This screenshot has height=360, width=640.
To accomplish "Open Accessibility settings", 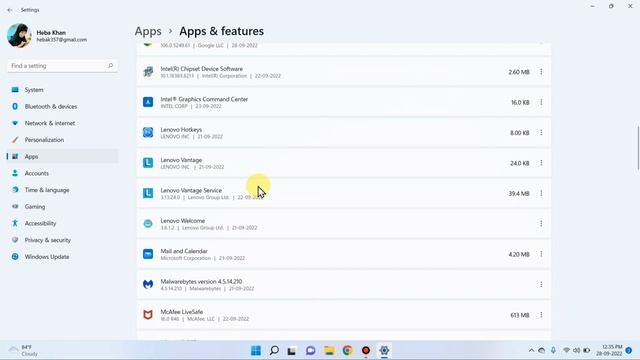I will [62, 224].
